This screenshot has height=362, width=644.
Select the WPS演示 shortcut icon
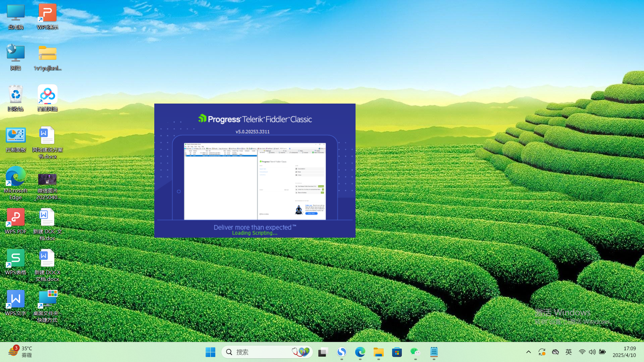tap(47, 17)
